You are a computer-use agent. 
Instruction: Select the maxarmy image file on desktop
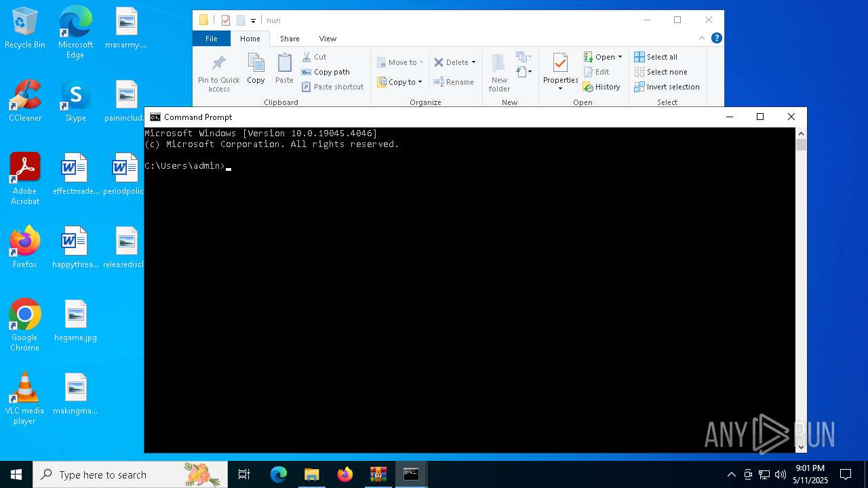126,28
